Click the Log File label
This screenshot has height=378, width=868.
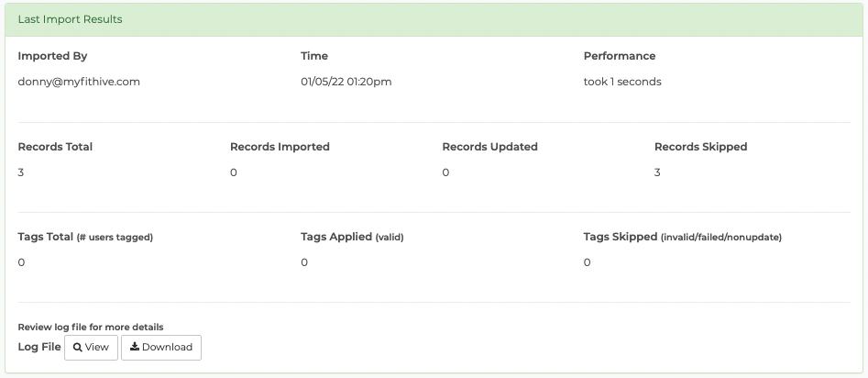point(39,347)
